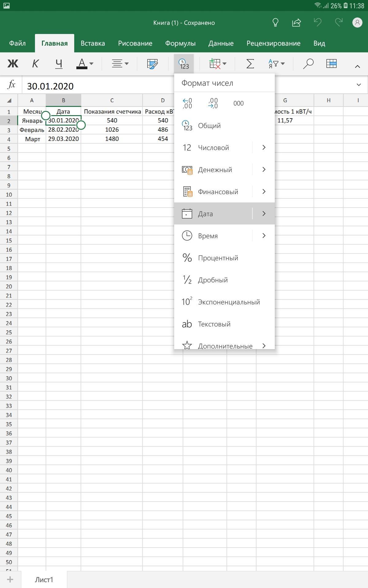The width and height of the screenshot is (368, 588).
Task: Choose the Числовой number format
Action: pos(213,148)
